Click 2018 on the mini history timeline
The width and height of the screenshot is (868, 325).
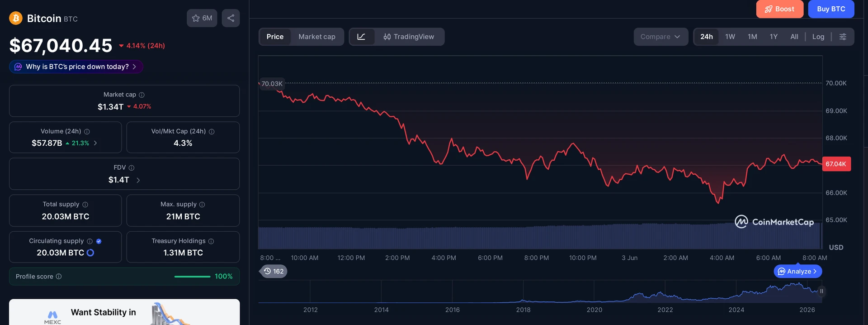pyautogui.click(x=523, y=310)
